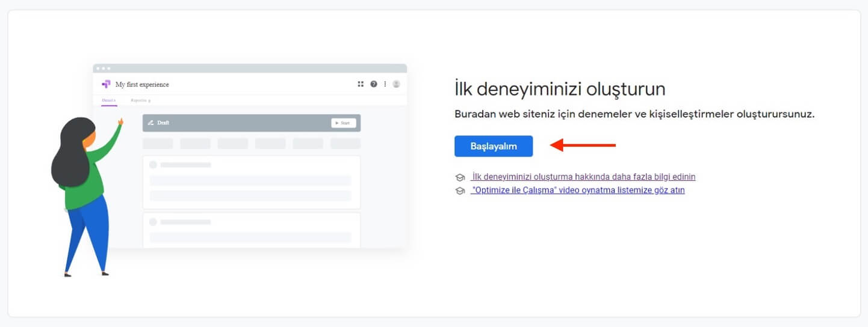Click the 'Buradan web siteniz için denemeler' description text
The image size is (868, 327).
[634, 114]
